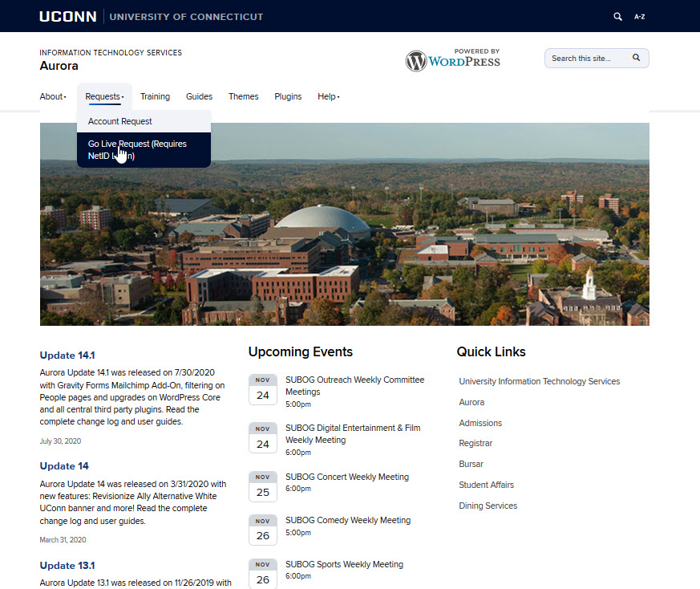The width and height of the screenshot is (700, 589).
Task: Click the site search magnifier button
Action: click(x=636, y=58)
